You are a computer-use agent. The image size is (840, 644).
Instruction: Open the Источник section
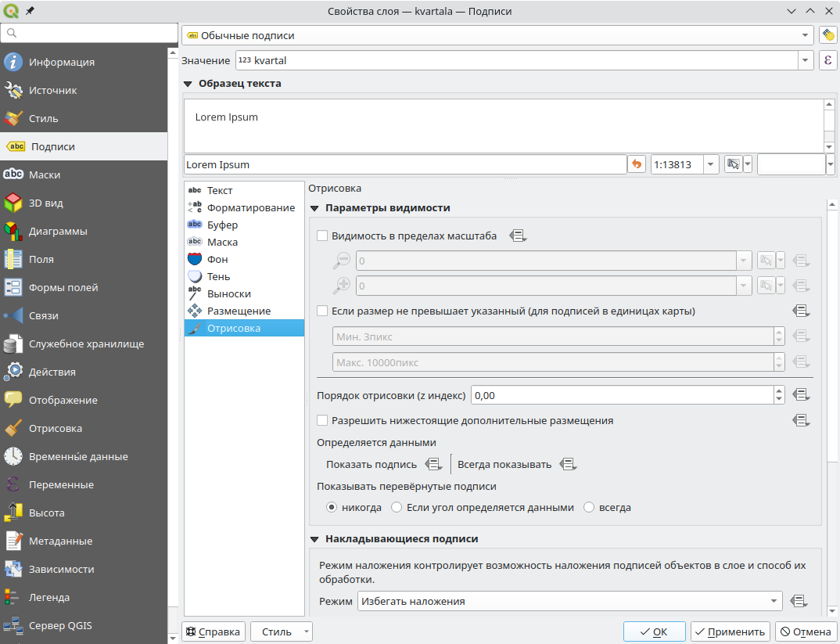point(84,90)
